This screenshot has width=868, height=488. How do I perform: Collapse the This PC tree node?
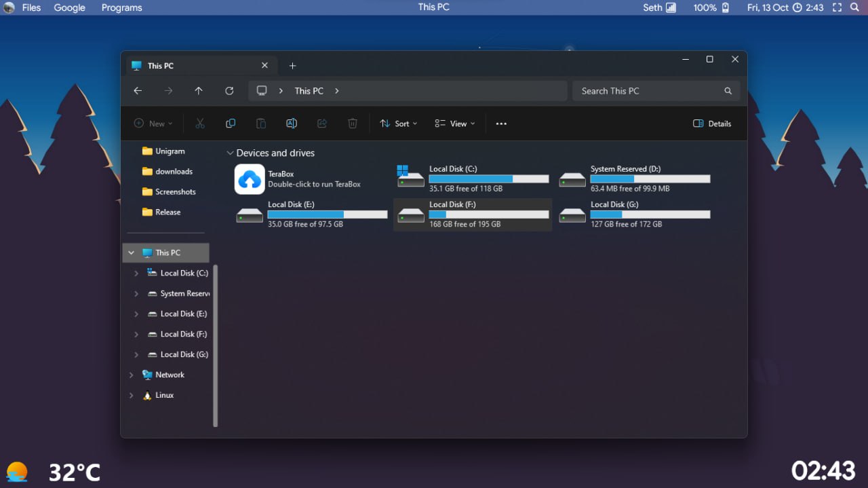tap(131, 252)
